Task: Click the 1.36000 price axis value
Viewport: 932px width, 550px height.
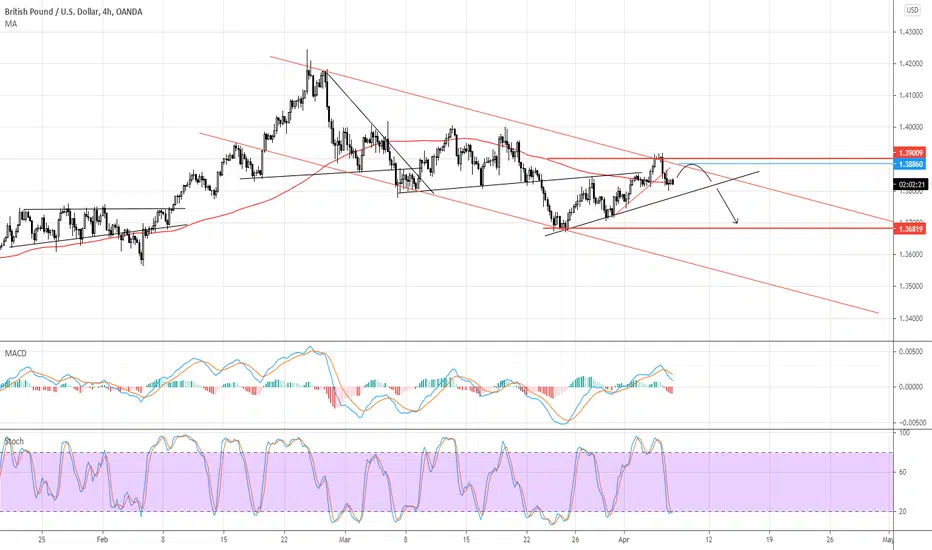Action: click(911, 254)
